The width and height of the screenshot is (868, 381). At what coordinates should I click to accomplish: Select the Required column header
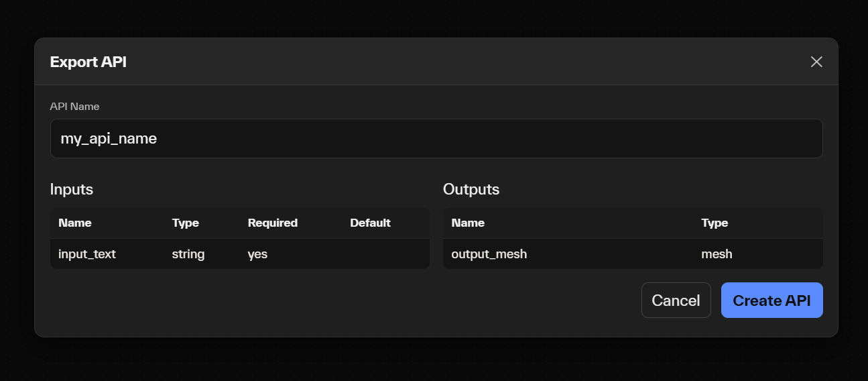click(272, 223)
